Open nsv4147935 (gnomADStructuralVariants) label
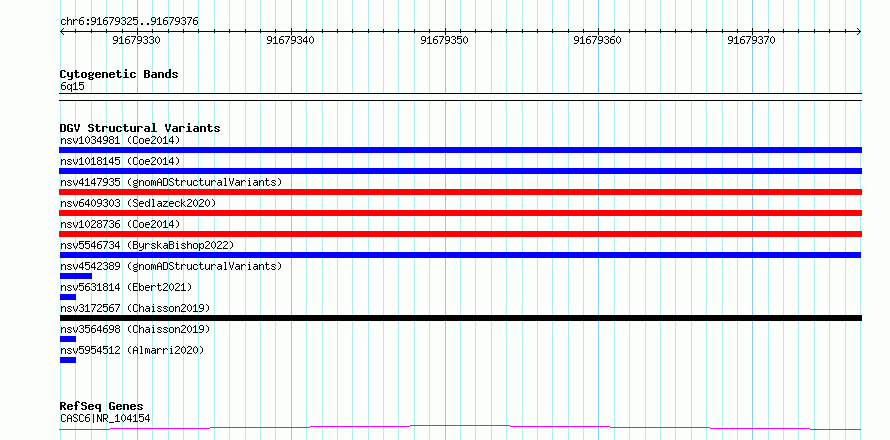The image size is (890, 440). tap(171, 182)
